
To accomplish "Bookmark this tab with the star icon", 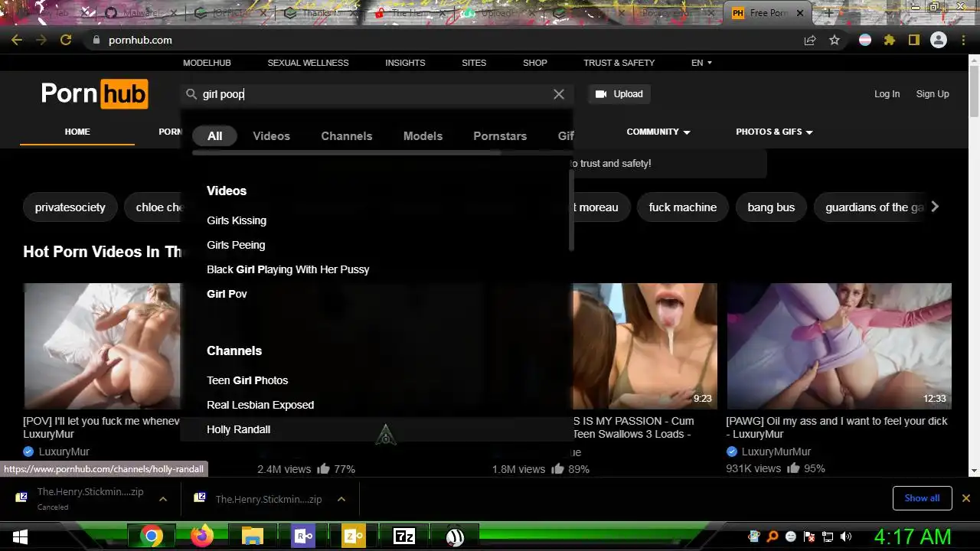I will 835,40.
